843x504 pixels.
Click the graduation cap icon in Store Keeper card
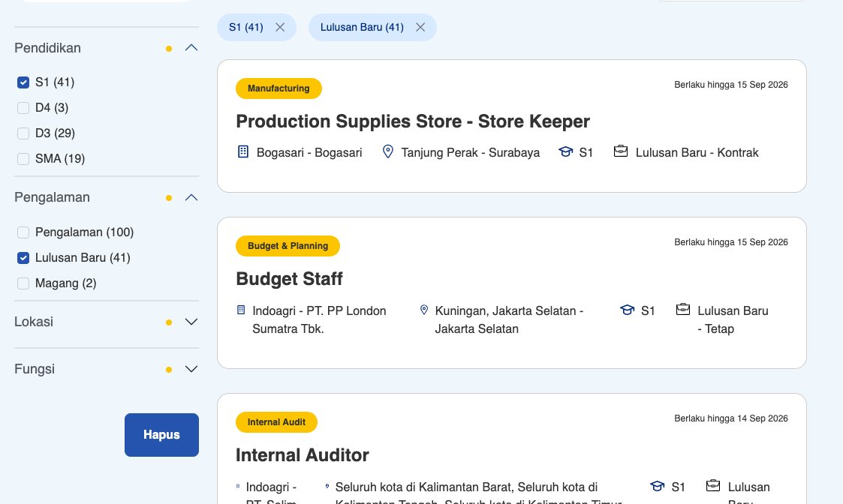(x=565, y=151)
